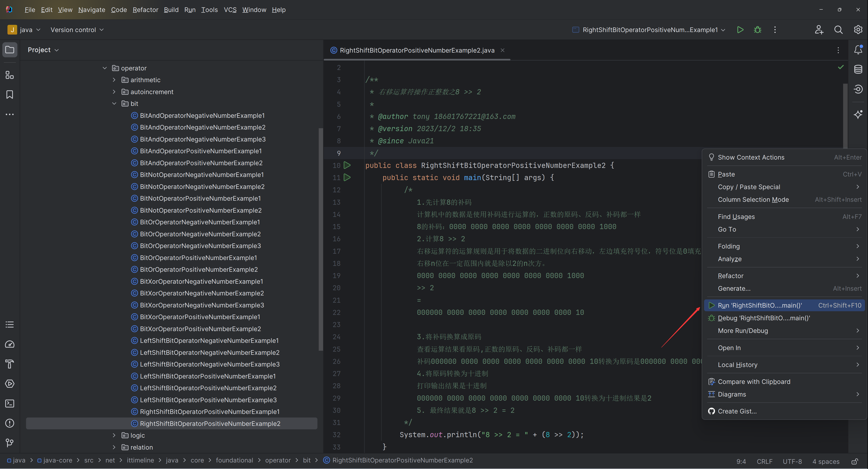Expand the relation folder
The height and width of the screenshot is (469, 868).
coord(114,447)
